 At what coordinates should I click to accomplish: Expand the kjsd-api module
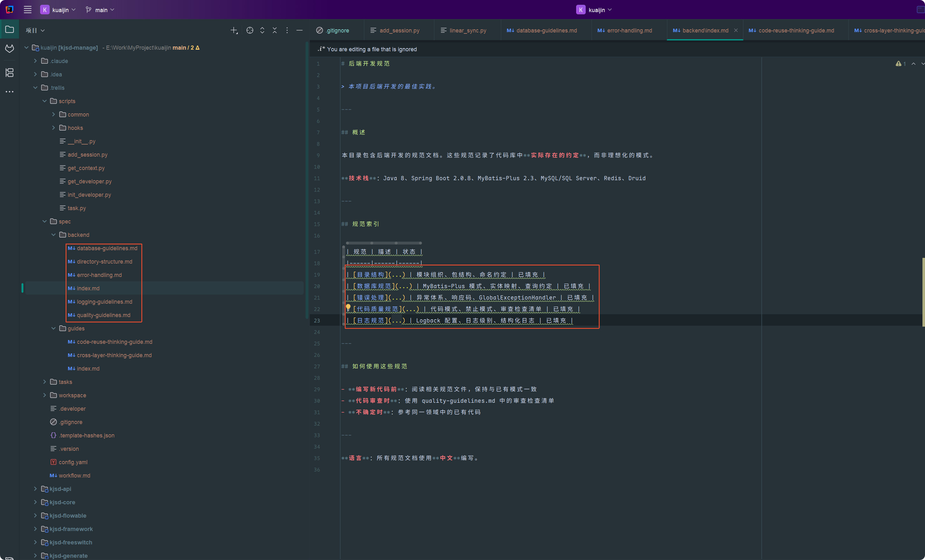tap(35, 489)
